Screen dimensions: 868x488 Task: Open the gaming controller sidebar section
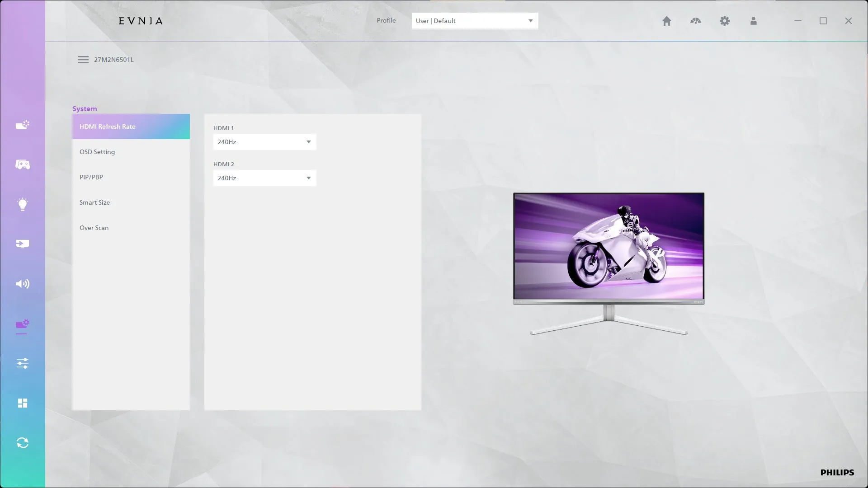(23, 164)
